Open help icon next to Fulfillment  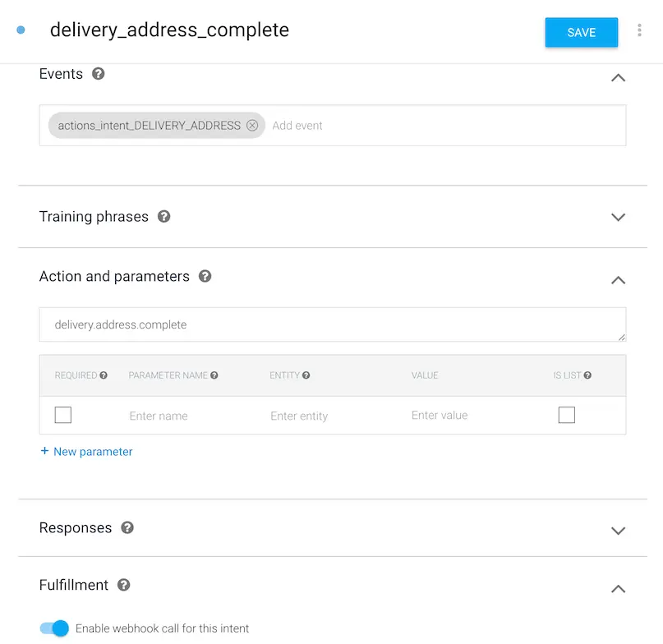tap(123, 585)
